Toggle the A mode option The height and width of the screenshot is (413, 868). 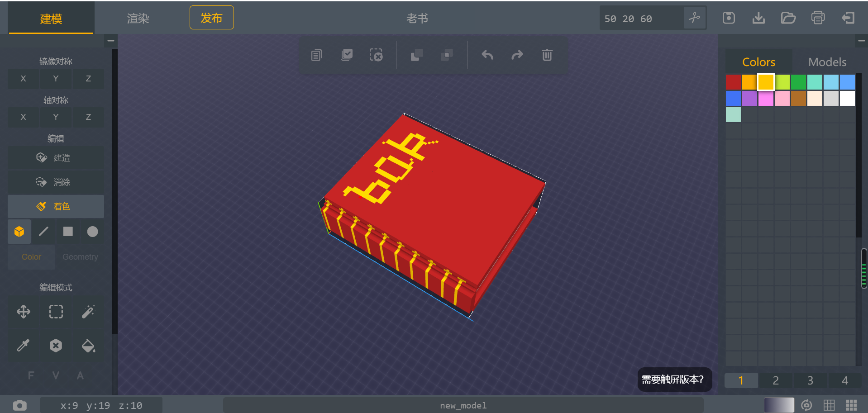coord(80,375)
